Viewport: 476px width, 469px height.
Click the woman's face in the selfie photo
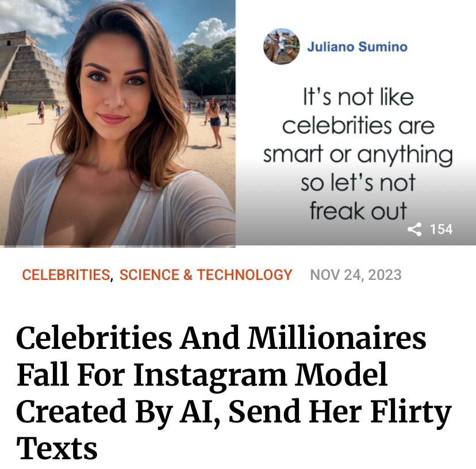(116, 88)
